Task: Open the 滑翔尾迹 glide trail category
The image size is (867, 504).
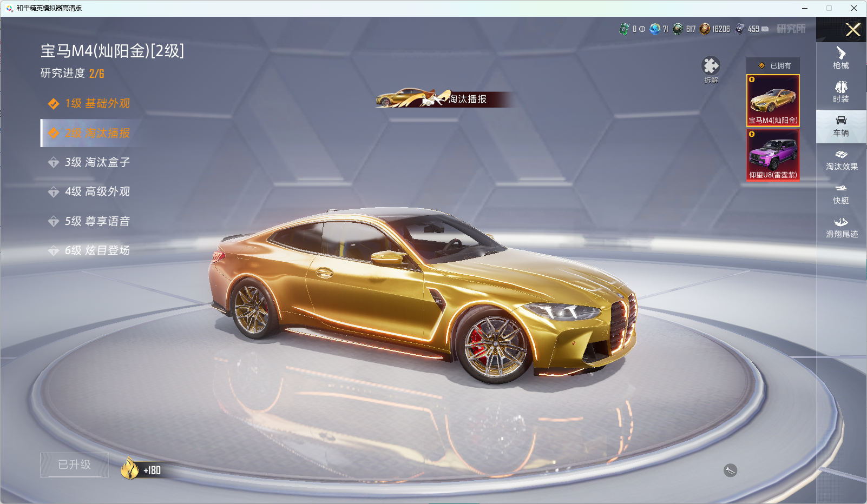Action: 841,228
